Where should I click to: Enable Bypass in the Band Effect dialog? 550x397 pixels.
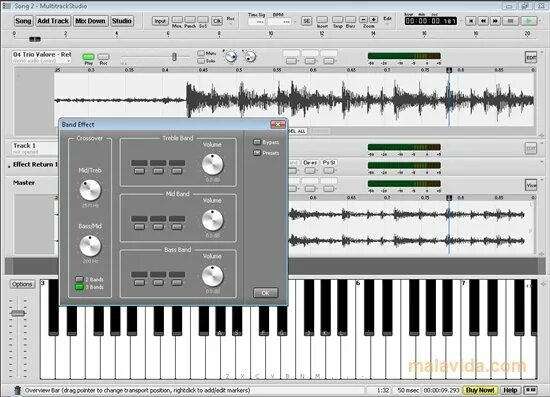[x=257, y=142]
